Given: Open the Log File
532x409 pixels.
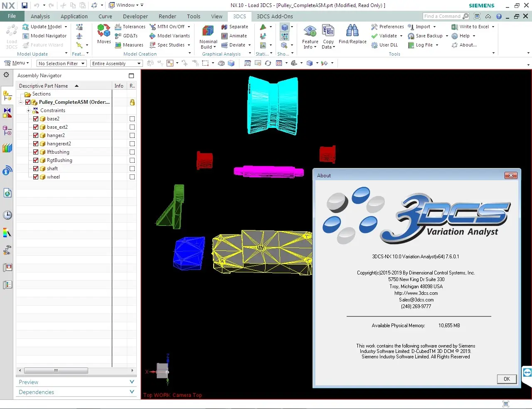Looking at the screenshot, I should pos(420,45).
